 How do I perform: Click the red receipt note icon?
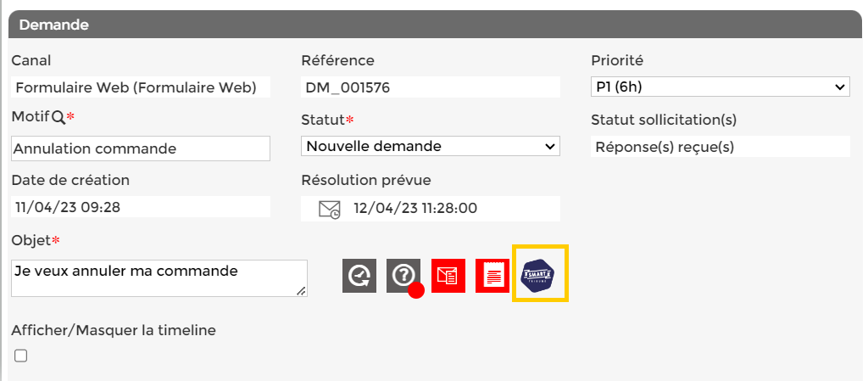point(492,276)
